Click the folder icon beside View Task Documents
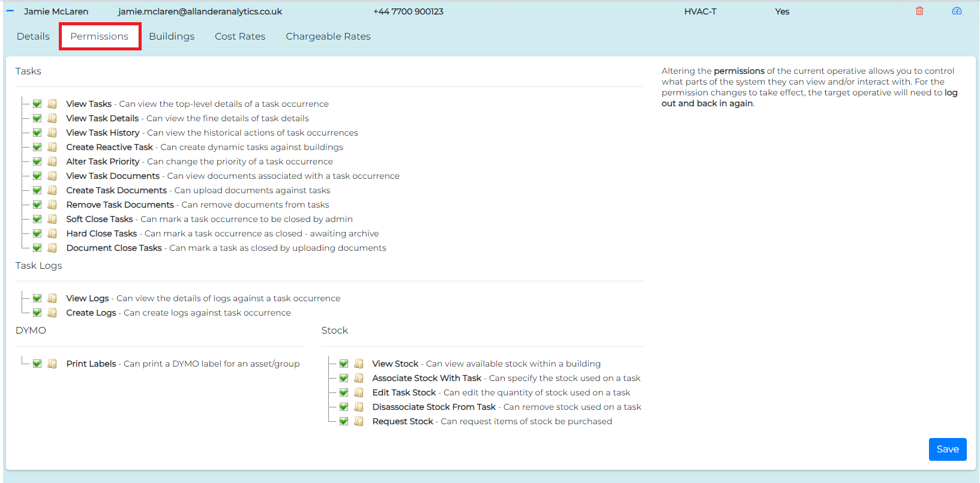980x483 pixels. pos(52,176)
